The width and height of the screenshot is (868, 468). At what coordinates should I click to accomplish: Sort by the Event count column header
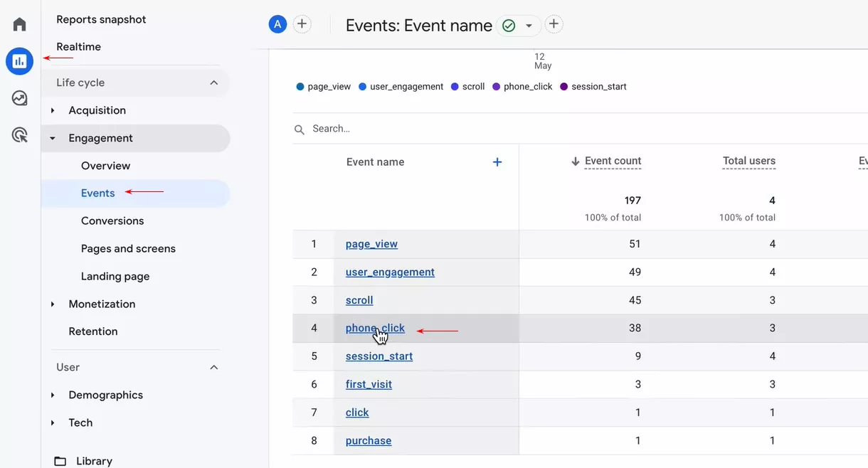coord(613,161)
